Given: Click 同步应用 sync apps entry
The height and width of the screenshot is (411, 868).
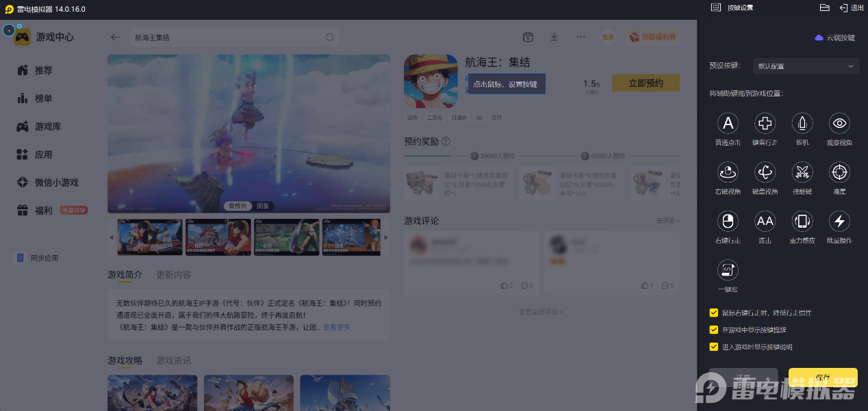Looking at the screenshot, I should [x=38, y=258].
